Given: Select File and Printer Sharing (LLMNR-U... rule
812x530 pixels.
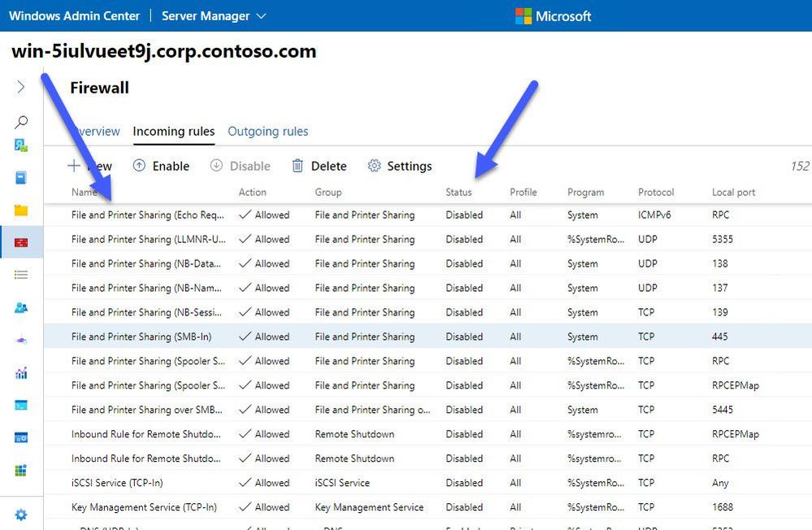Looking at the screenshot, I should click(x=428, y=239).
